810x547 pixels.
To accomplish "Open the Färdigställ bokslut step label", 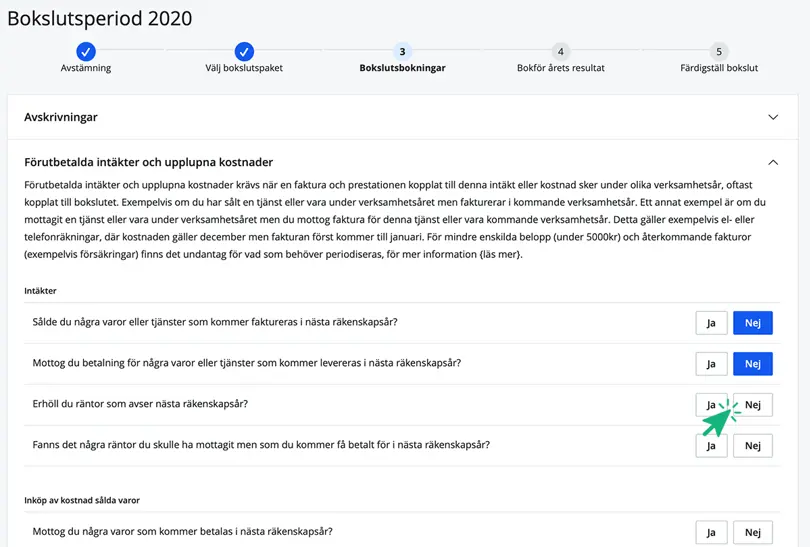I will click(719, 68).
